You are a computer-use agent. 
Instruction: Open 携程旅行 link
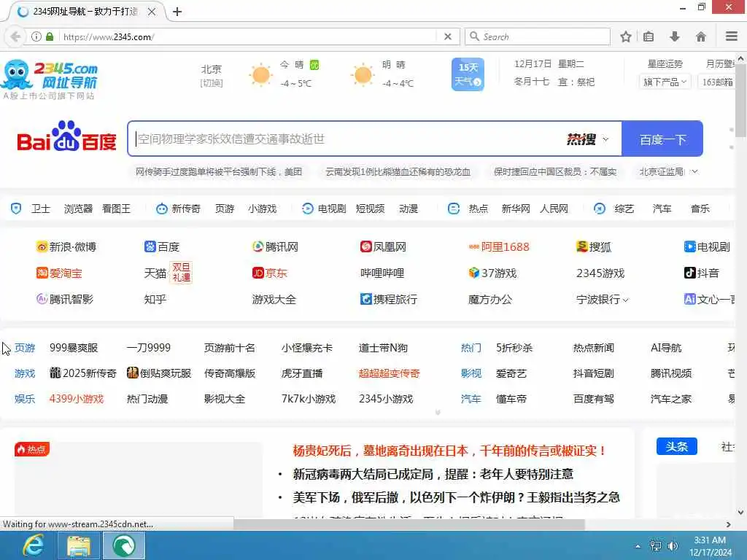point(389,299)
